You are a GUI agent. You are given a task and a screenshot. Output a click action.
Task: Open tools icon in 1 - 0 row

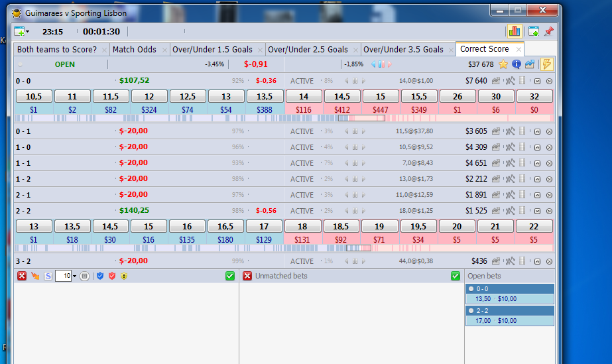click(x=510, y=147)
